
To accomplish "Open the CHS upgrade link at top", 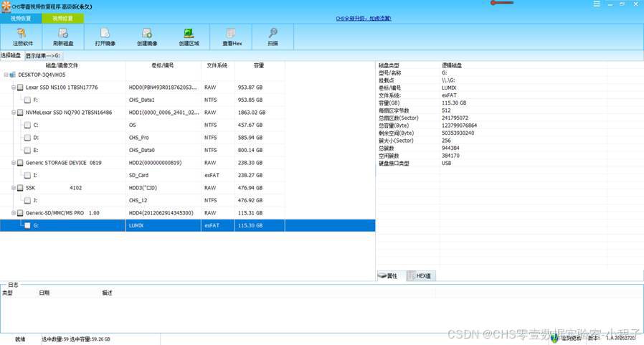I will point(364,18).
